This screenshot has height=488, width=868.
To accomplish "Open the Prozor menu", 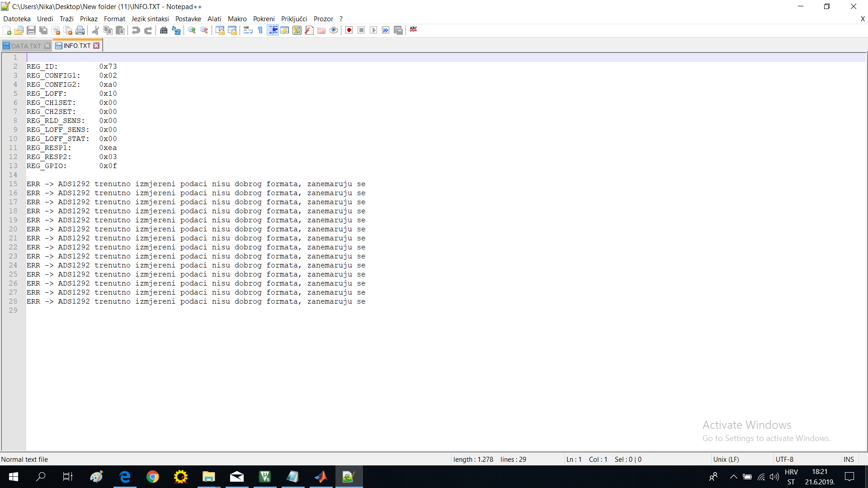I will tap(323, 19).
